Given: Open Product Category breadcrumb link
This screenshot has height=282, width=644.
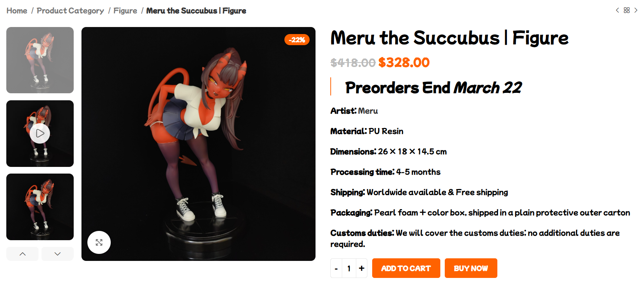Looking at the screenshot, I should coord(70,11).
